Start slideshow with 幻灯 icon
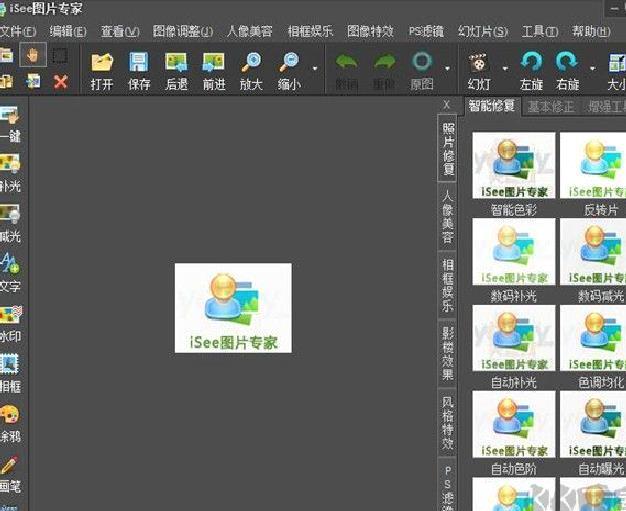The height and width of the screenshot is (511, 626). click(x=478, y=63)
